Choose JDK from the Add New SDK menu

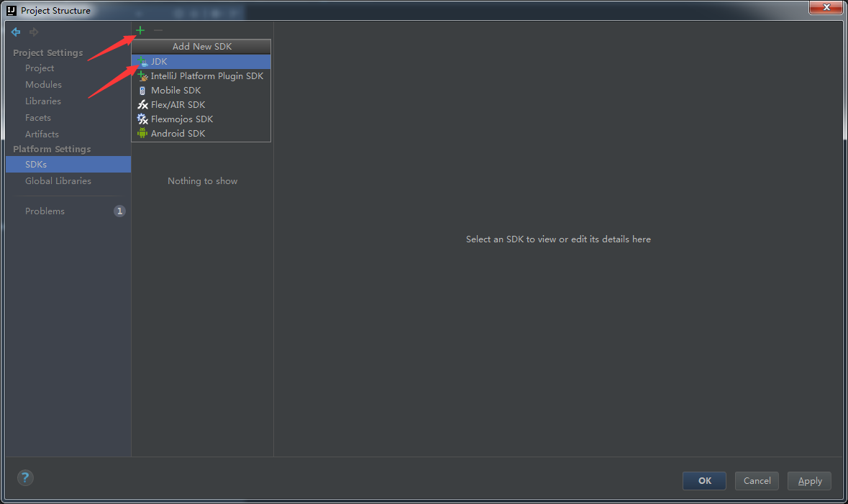(x=201, y=62)
